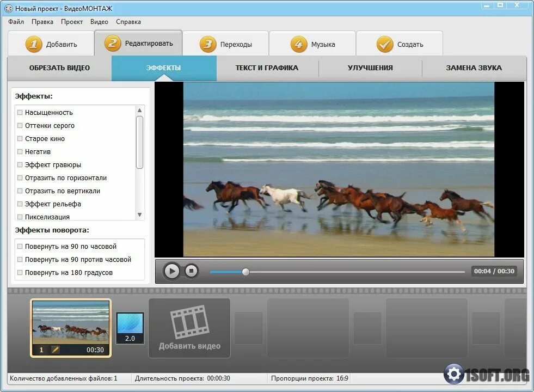Click the playback seek slider handle
The width and height of the screenshot is (534, 392).
point(245,272)
